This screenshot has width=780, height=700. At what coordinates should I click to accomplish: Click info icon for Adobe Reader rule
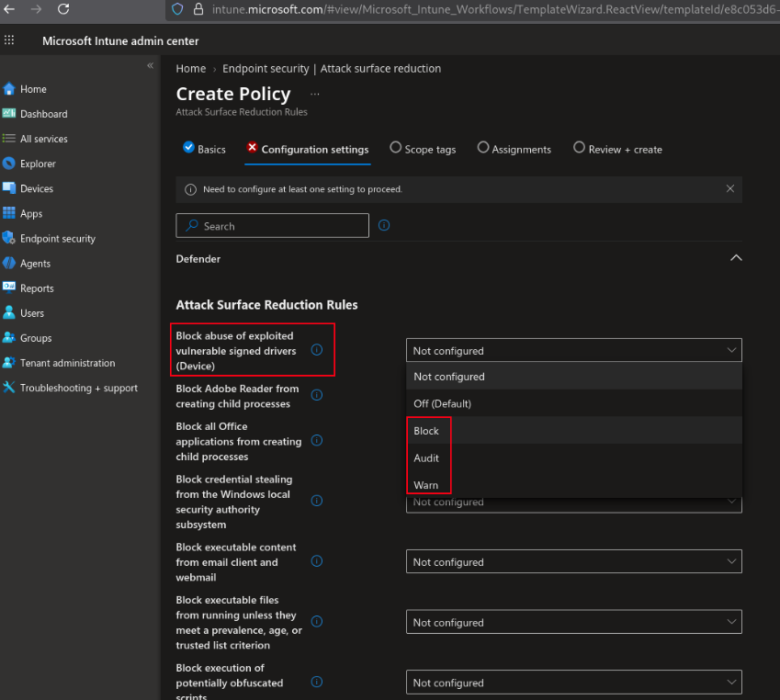coord(317,395)
